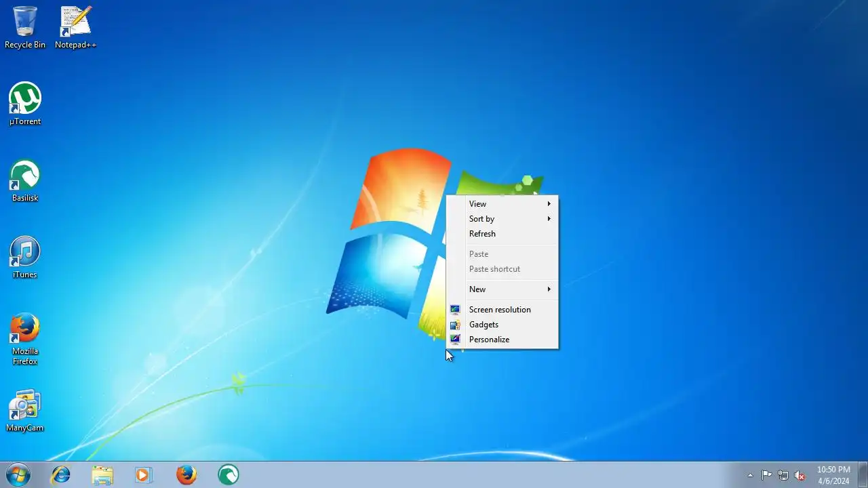Click the muted volume tray icon
Image resolution: width=868 pixels, height=488 pixels.
click(x=800, y=475)
